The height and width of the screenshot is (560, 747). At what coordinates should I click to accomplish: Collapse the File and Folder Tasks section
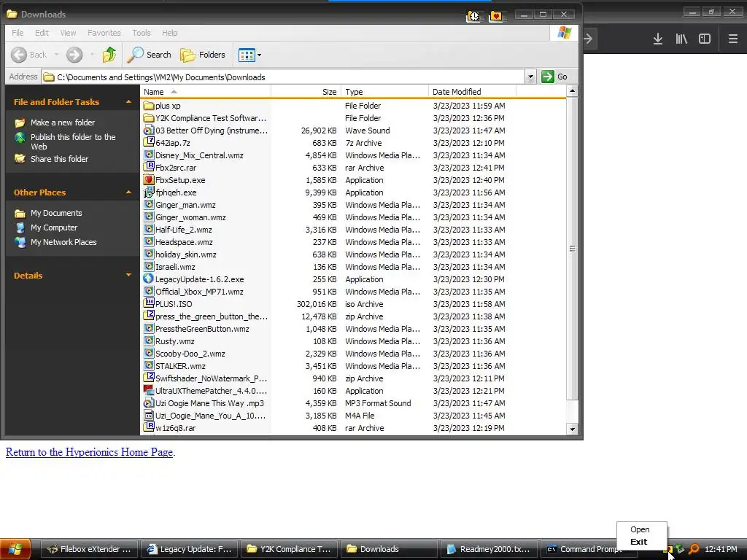(128, 102)
